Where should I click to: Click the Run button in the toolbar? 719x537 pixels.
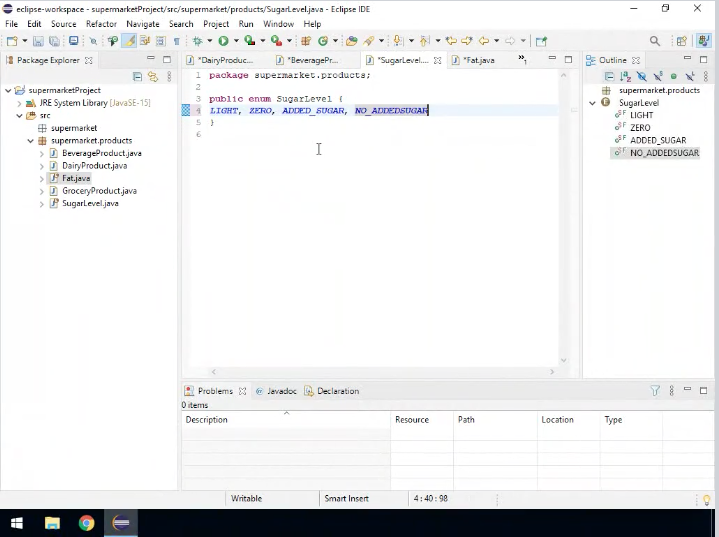(222, 41)
